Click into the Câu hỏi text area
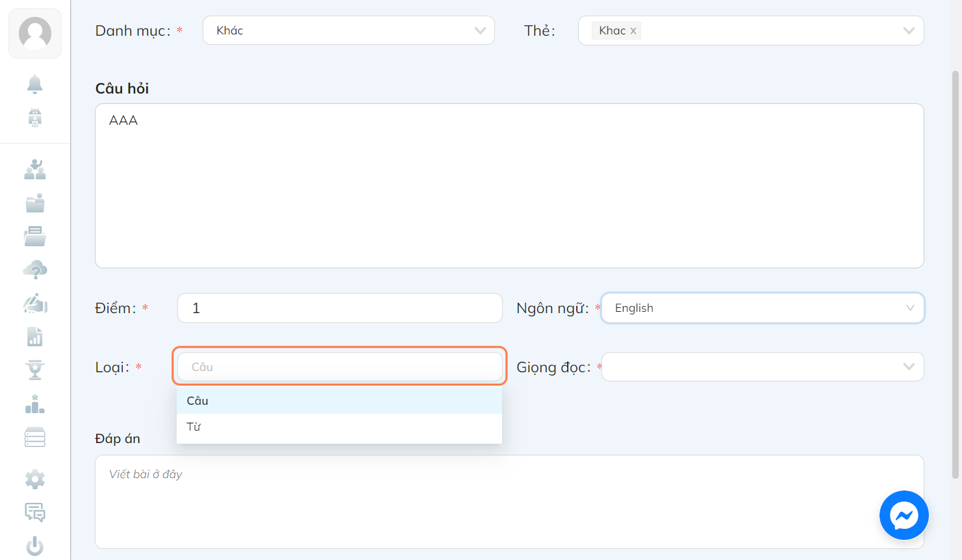Image resolution: width=962 pixels, height=560 pixels. click(x=509, y=186)
